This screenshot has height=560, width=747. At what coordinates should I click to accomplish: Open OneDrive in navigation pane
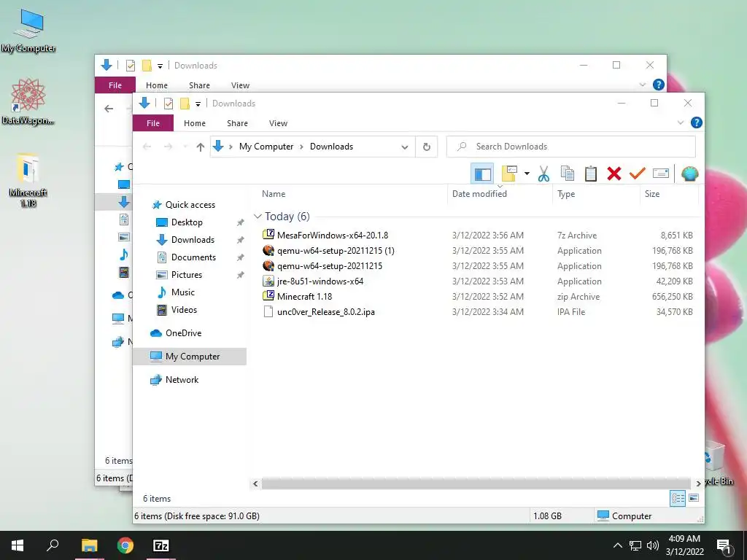click(183, 333)
